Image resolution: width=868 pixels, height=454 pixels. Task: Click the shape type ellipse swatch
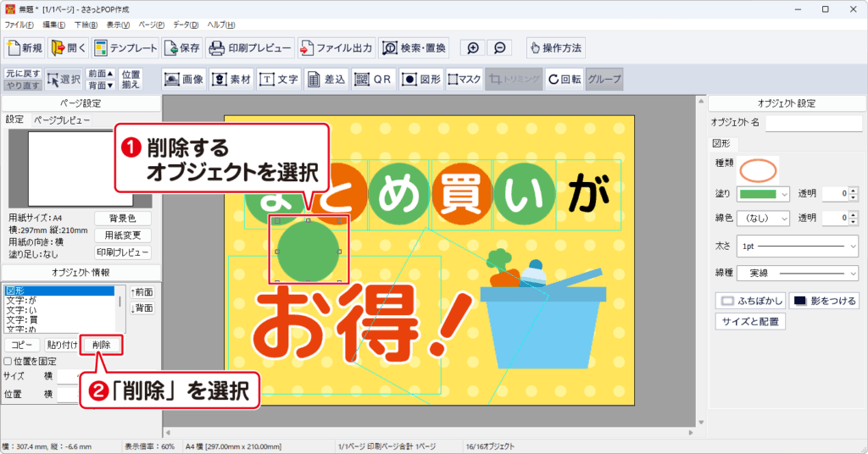[x=758, y=169]
